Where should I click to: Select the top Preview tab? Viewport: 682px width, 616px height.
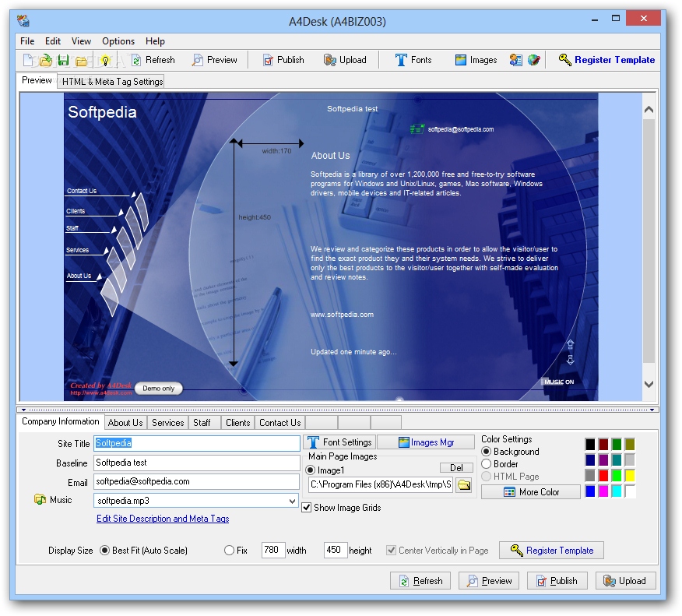click(x=37, y=80)
